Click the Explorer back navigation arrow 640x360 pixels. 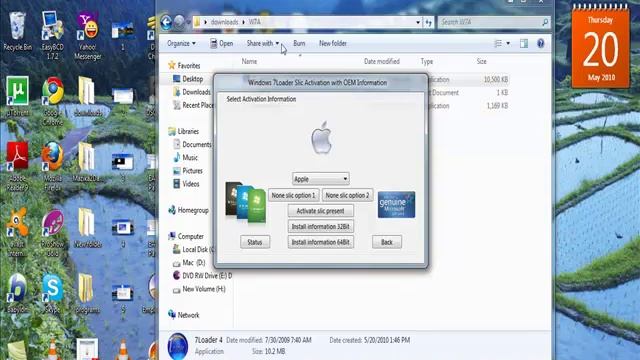[x=166, y=22]
